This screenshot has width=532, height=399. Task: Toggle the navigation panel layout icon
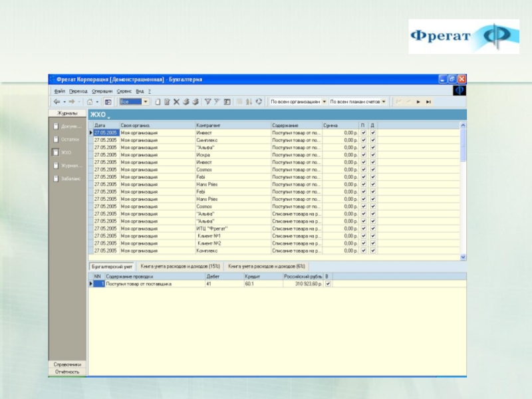tap(108, 102)
